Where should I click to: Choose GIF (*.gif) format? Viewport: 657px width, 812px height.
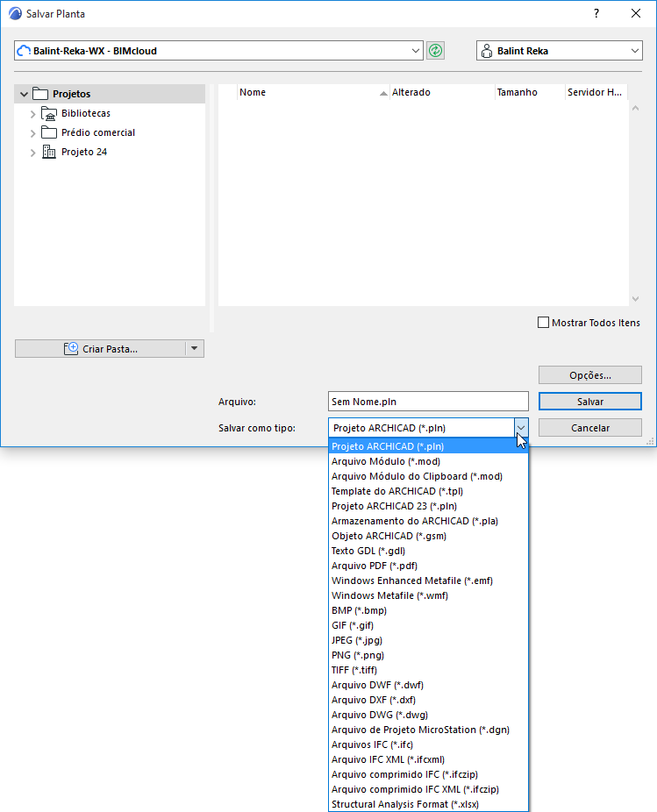click(x=429, y=625)
